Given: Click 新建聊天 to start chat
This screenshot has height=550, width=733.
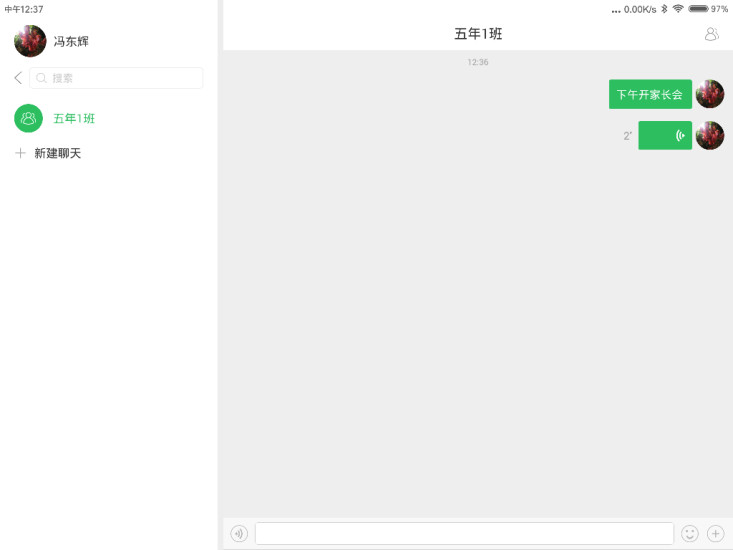Looking at the screenshot, I should point(57,153).
